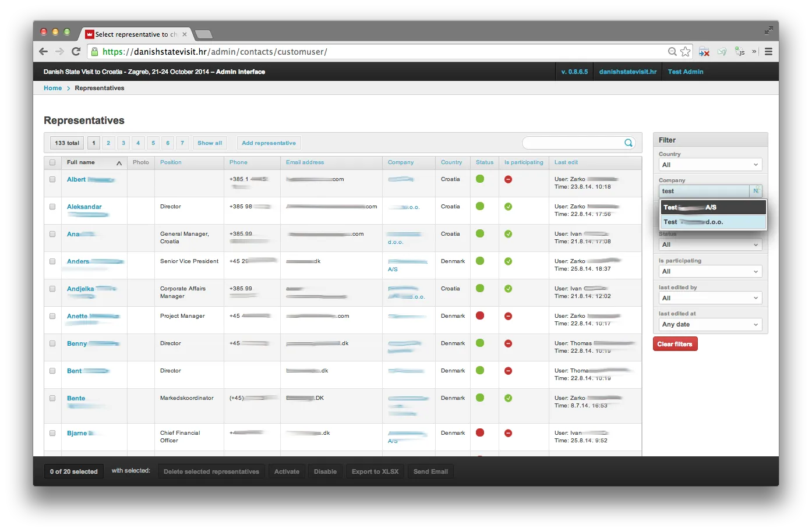
Task: Check the checkbox on Benny's row
Action: click(51, 343)
